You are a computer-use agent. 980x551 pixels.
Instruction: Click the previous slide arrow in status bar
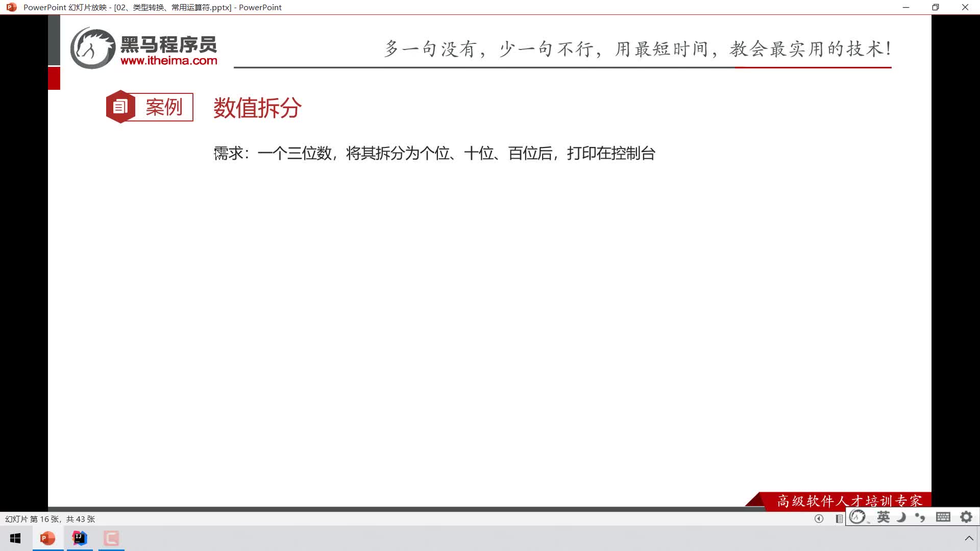tap(819, 518)
